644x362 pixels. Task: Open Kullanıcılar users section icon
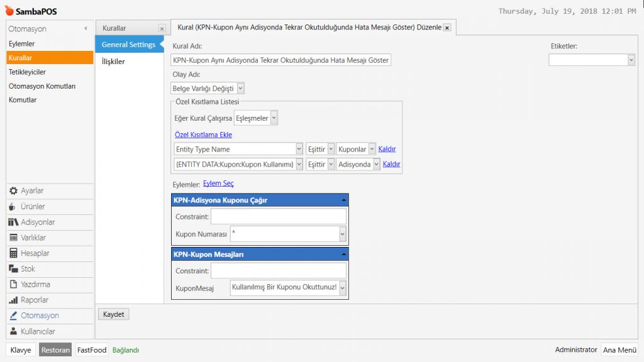(13, 331)
